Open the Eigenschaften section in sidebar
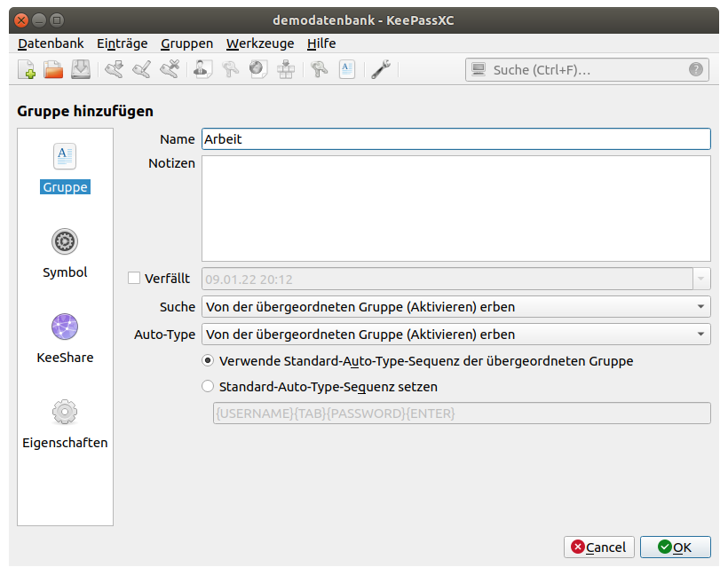The image size is (728, 575). tap(65, 423)
